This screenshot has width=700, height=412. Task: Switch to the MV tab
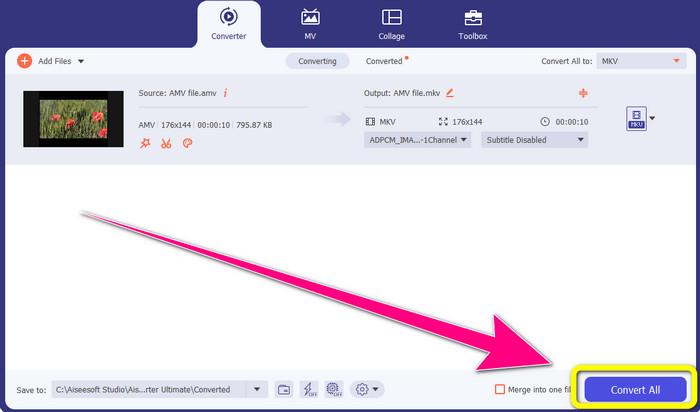(x=310, y=24)
